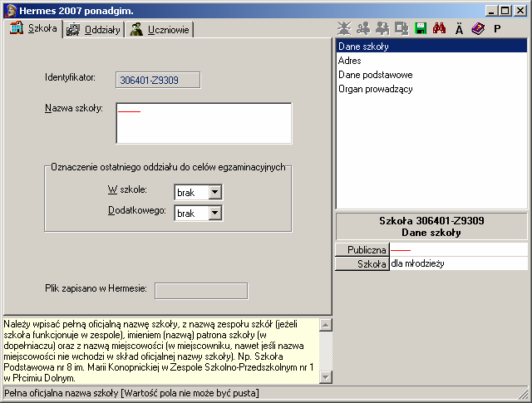Minimize the Hermes 2007 window

491,11
